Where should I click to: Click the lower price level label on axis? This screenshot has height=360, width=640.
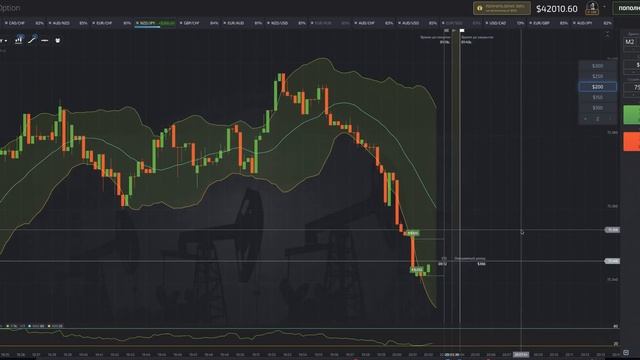click(x=612, y=261)
